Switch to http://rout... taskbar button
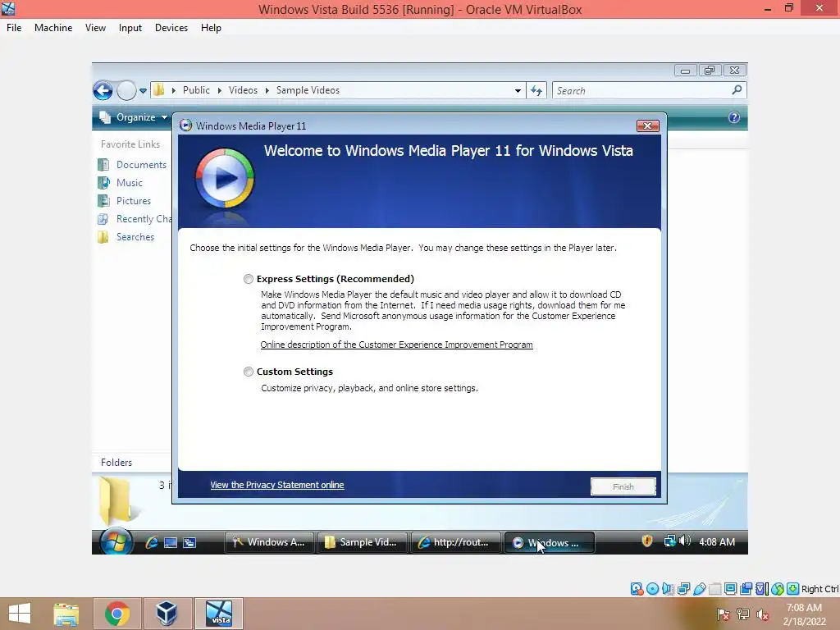The height and width of the screenshot is (630, 840). coord(456,542)
